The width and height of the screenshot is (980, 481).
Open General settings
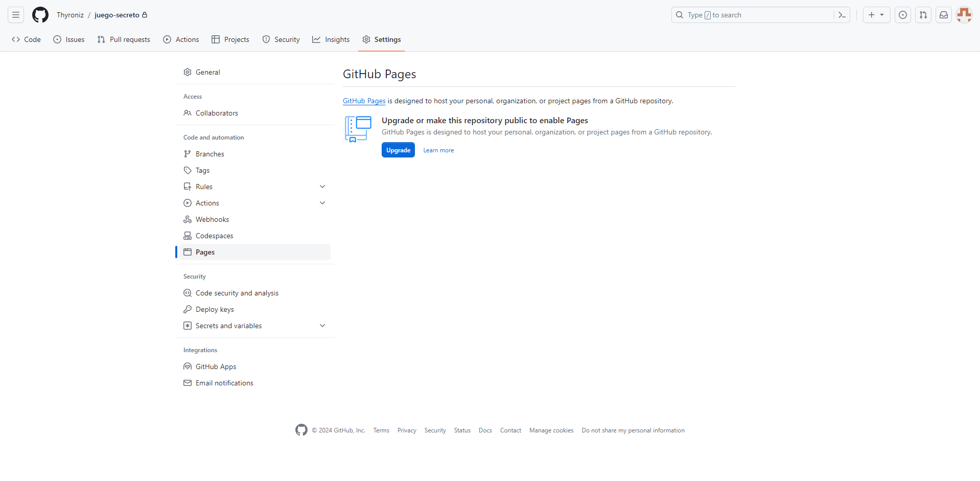tap(255, 72)
